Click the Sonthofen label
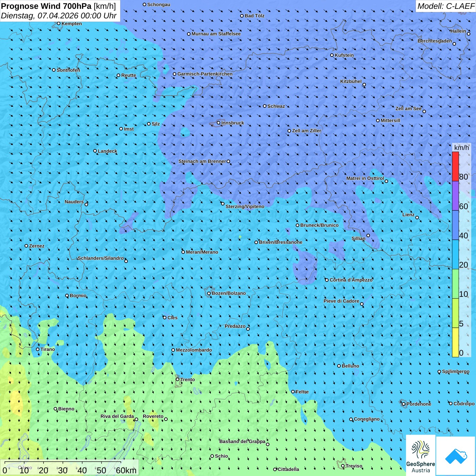This screenshot has height=476, width=476. coord(68,70)
